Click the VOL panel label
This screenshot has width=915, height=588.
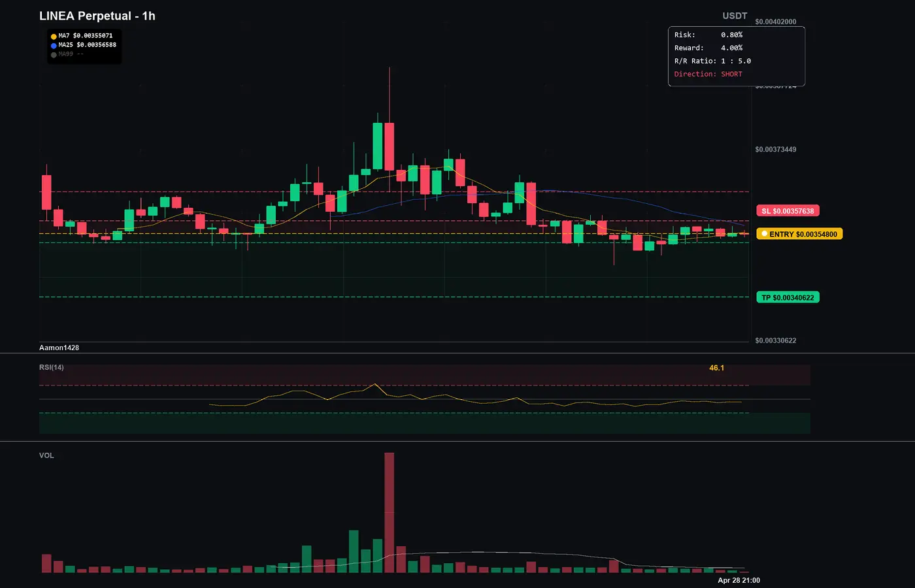click(x=46, y=455)
